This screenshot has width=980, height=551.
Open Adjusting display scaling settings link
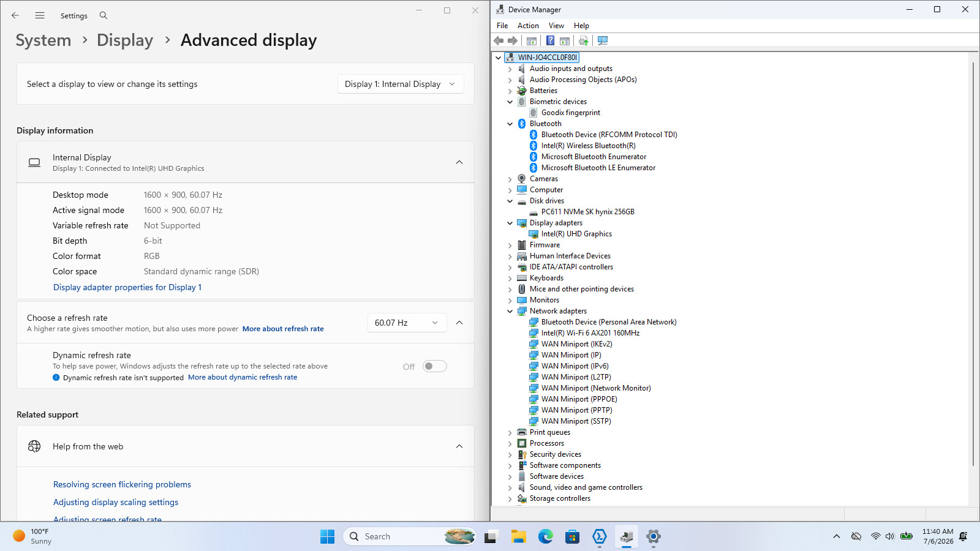tap(116, 502)
